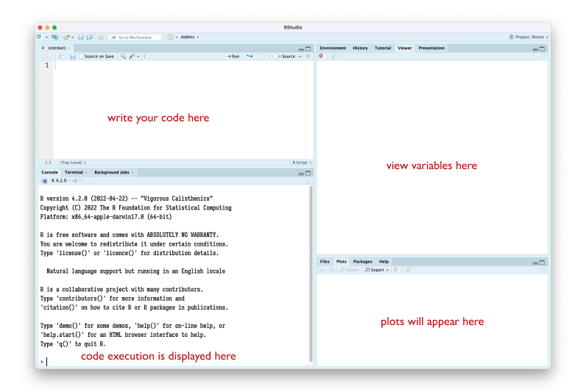Image resolution: width=586 pixels, height=392 pixels.
Task: Open the workspace panes layout icon
Action: point(170,37)
